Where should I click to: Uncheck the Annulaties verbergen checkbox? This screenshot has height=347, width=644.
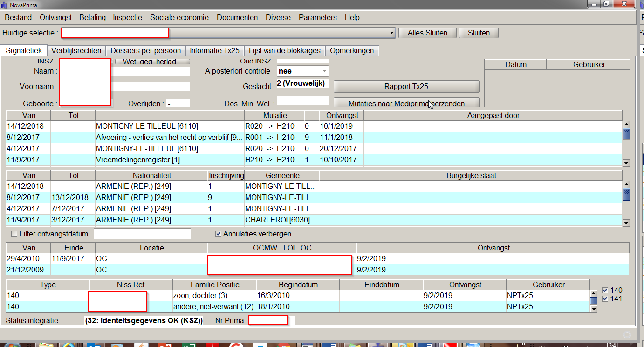218,234
